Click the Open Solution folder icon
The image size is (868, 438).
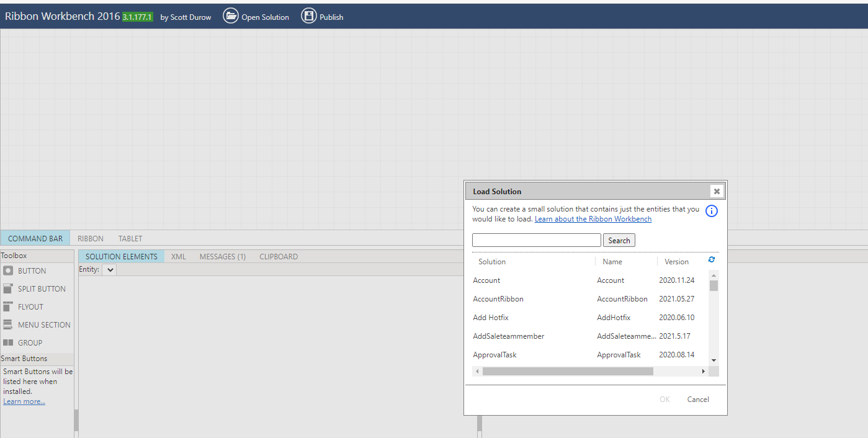[x=231, y=16]
